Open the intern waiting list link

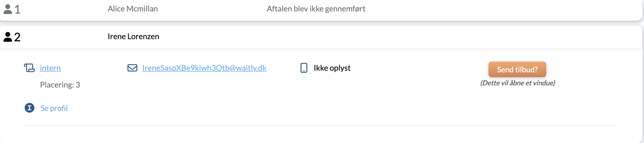tap(50, 68)
